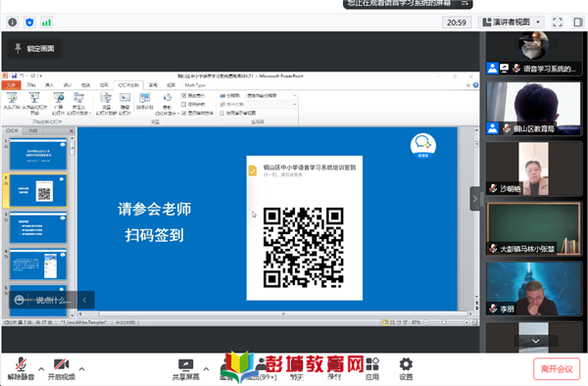Enter fullscreen mode via top-right icon
This screenshot has width=588, height=386.
558,23
